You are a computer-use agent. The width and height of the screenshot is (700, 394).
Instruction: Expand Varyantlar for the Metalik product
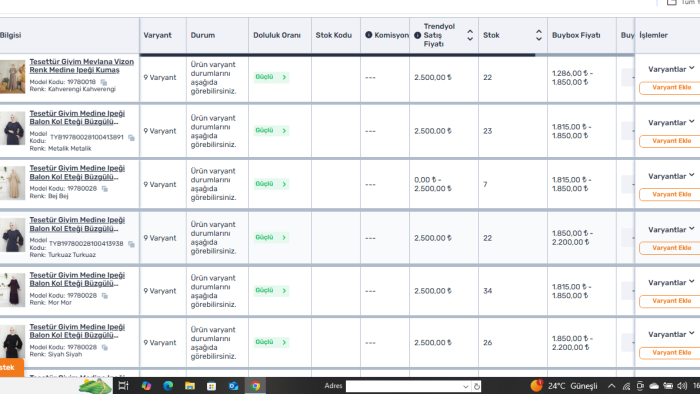(x=671, y=123)
